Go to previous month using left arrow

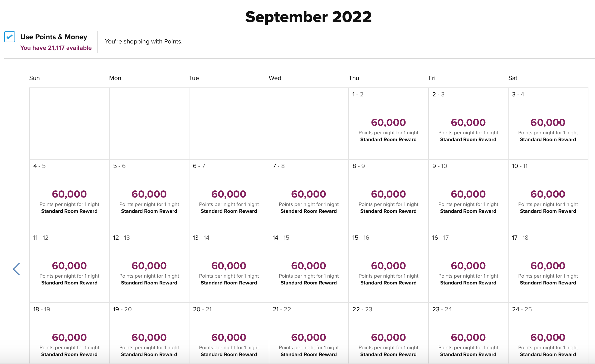point(17,269)
